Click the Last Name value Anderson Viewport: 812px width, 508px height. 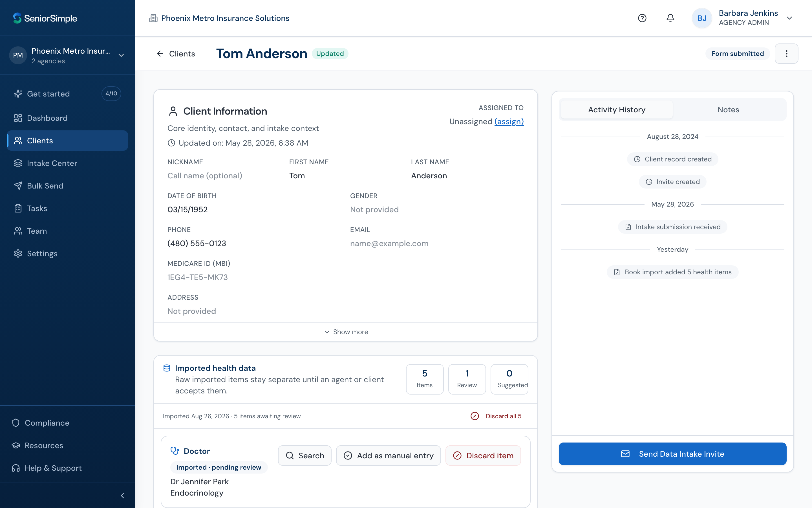429,176
